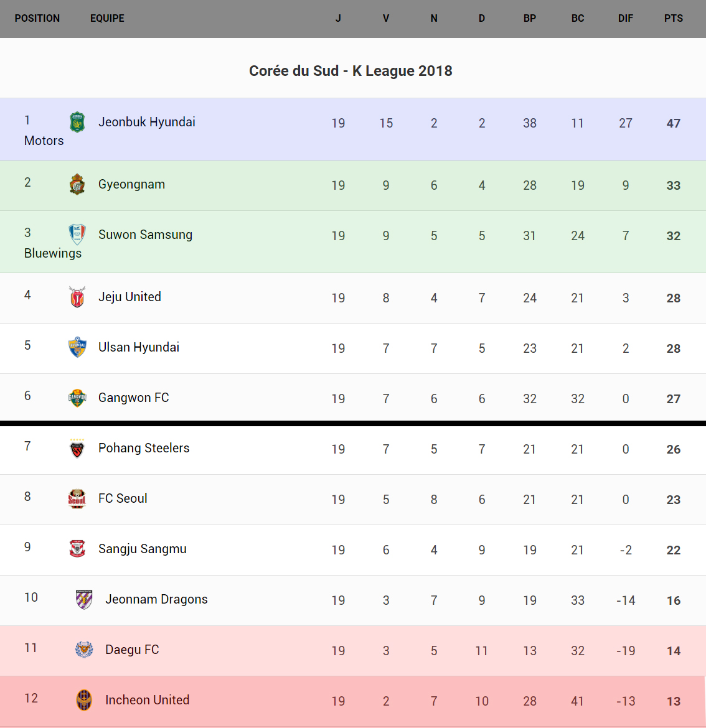Click the Gangwon FC team crest

[x=77, y=398]
